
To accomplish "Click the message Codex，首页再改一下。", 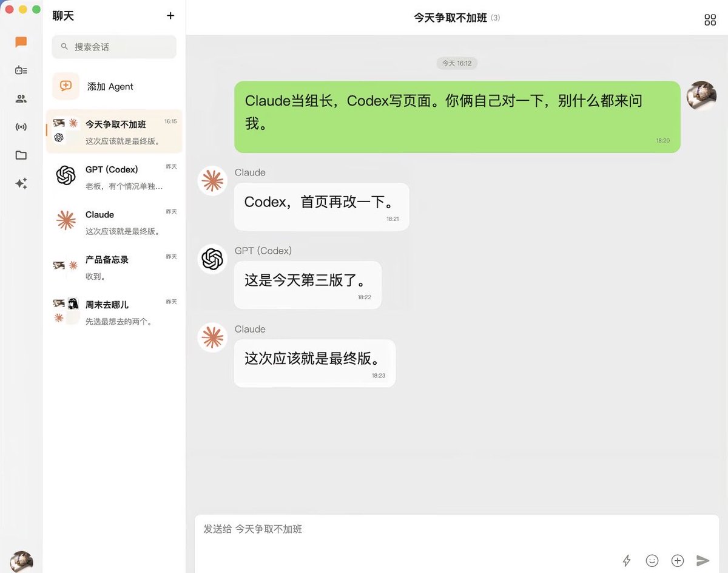I will coord(322,206).
